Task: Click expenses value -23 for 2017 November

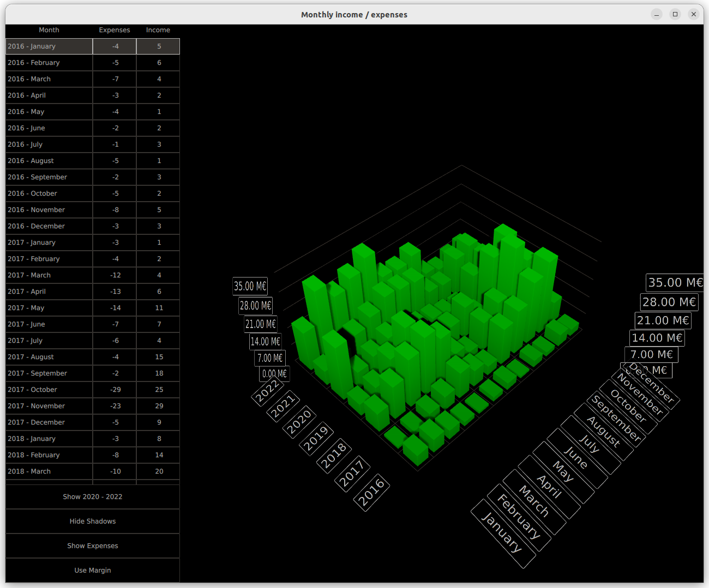Action: [x=115, y=406]
